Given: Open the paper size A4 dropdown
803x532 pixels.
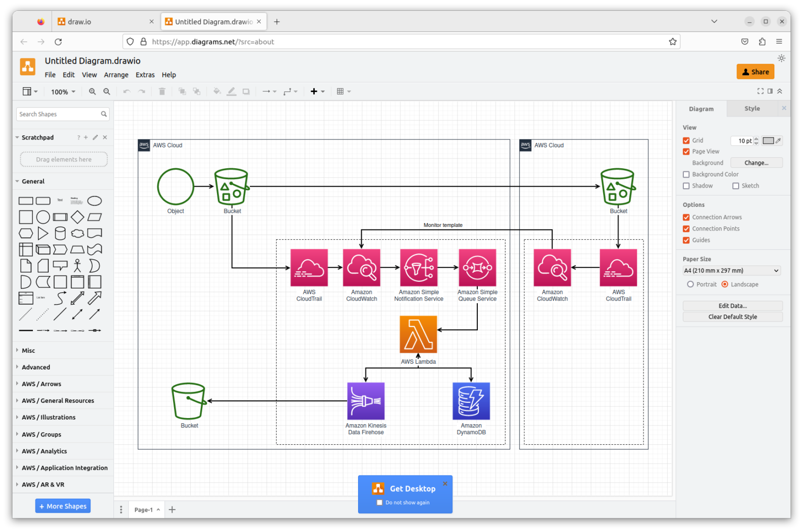Looking at the screenshot, I should 731,271.
